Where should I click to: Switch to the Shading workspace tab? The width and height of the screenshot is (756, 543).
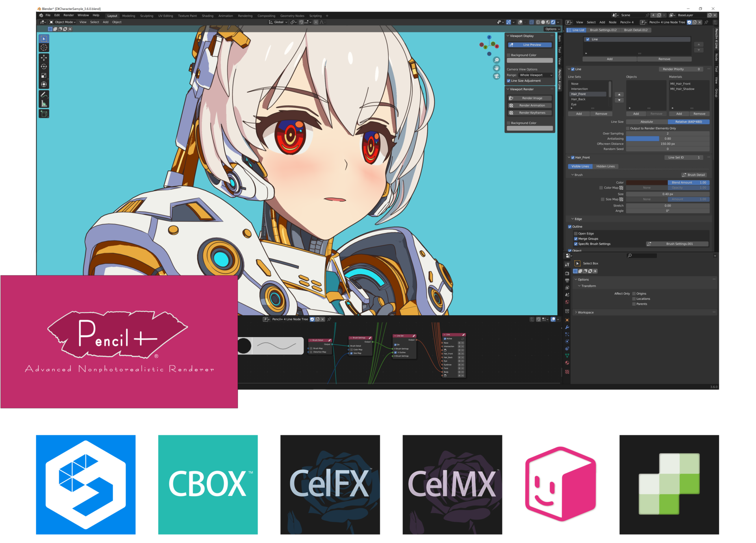pyautogui.click(x=208, y=16)
